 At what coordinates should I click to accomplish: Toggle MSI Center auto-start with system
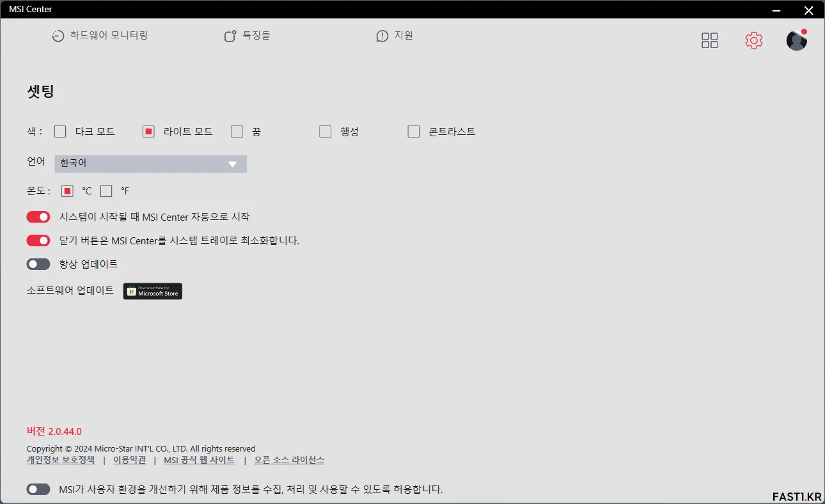[38, 217]
